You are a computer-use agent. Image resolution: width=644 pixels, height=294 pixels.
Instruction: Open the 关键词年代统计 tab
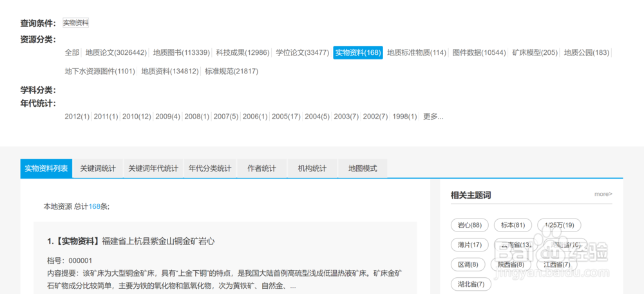click(x=153, y=168)
